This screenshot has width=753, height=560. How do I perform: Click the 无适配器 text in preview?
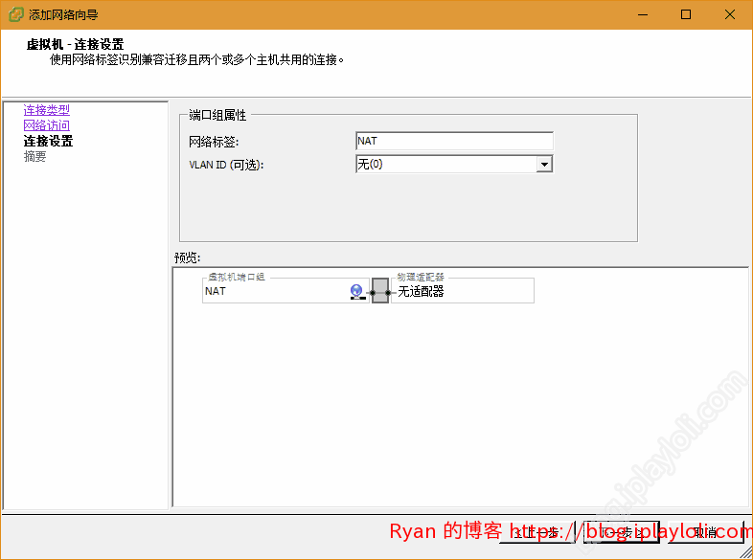pyautogui.click(x=421, y=291)
